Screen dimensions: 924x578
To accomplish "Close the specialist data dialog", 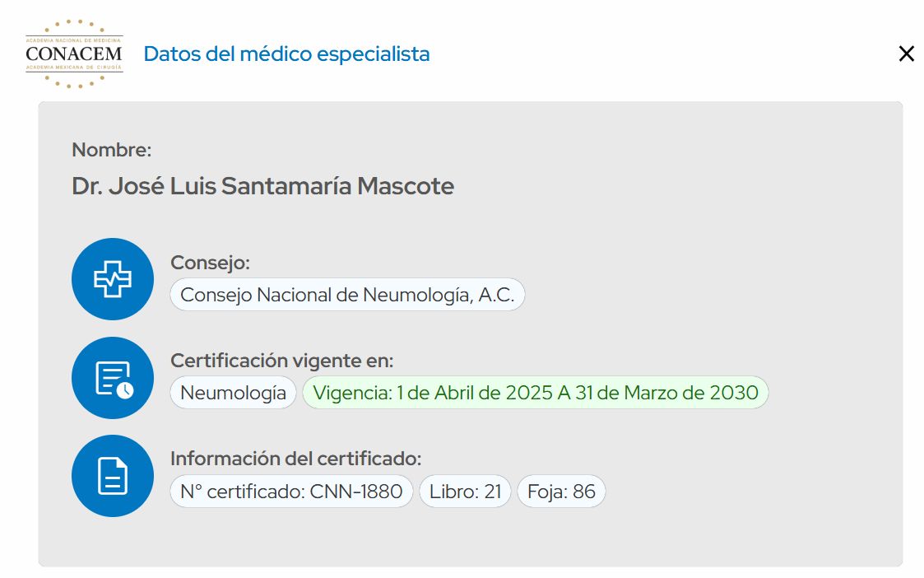I will point(906,54).
